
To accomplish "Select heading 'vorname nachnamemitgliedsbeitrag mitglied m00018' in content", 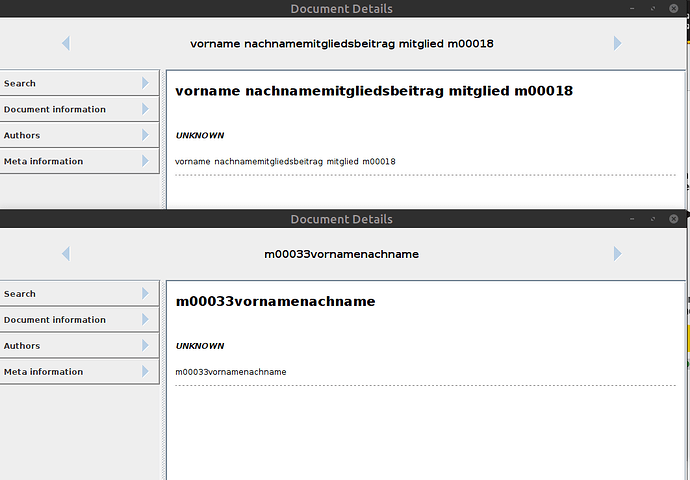I will (x=373, y=91).
